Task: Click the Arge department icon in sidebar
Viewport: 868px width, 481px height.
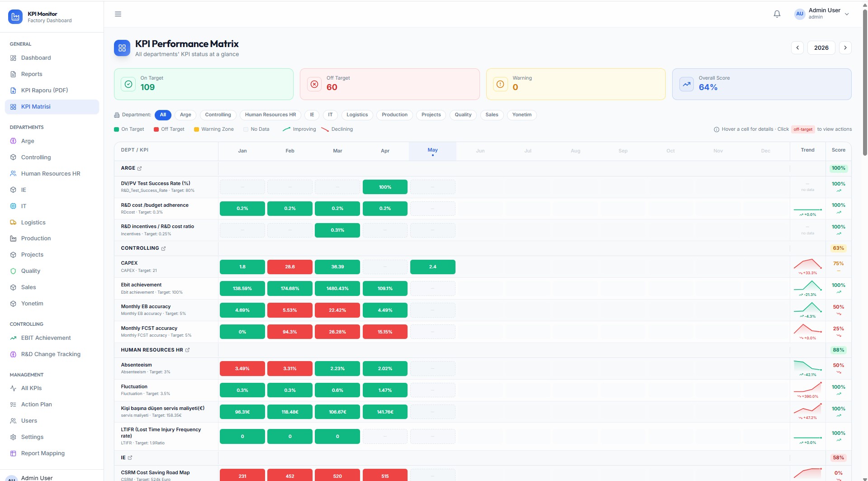Action: pos(13,141)
